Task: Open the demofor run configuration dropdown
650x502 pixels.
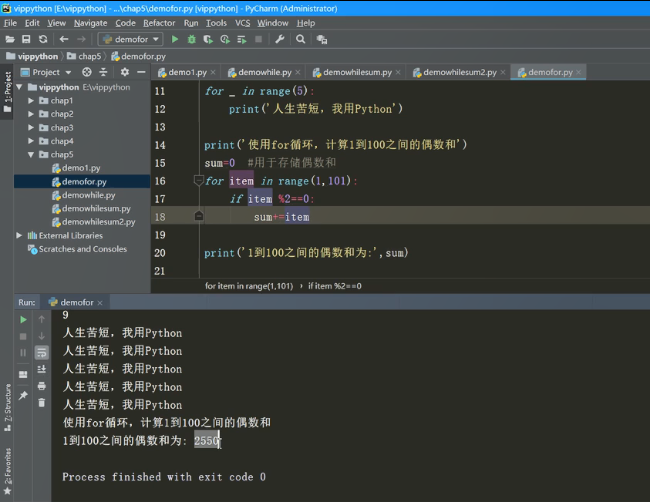Action: pos(130,39)
